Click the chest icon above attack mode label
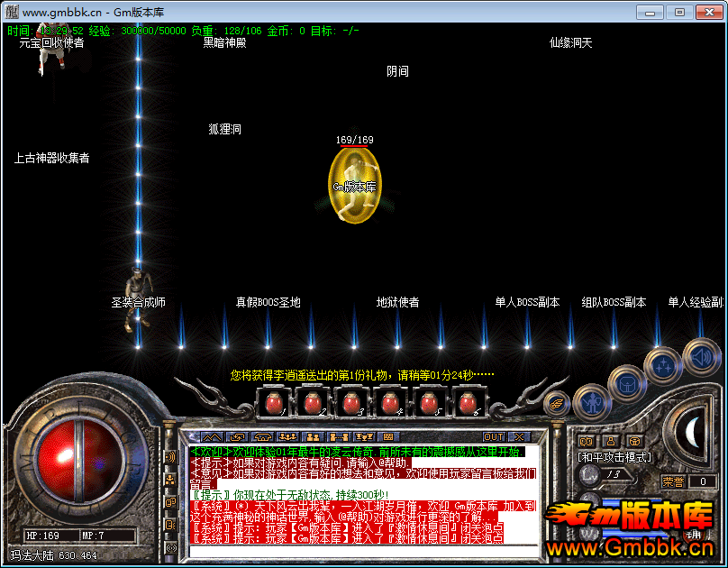The image size is (728, 568). (x=634, y=441)
